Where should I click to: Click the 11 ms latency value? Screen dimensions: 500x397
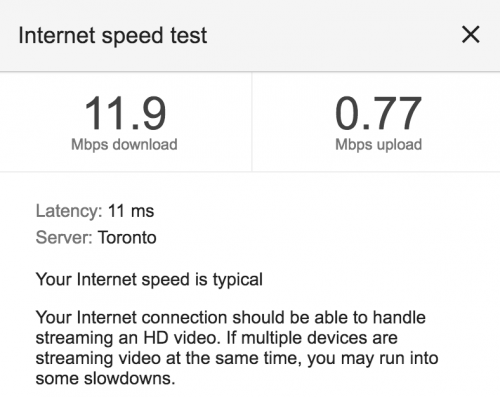click(x=131, y=211)
